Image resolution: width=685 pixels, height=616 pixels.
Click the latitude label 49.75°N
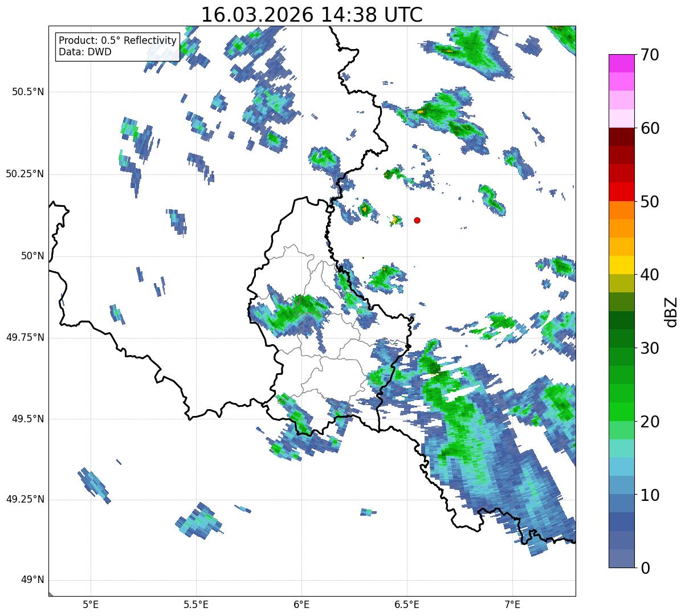pyautogui.click(x=25, y=337)
